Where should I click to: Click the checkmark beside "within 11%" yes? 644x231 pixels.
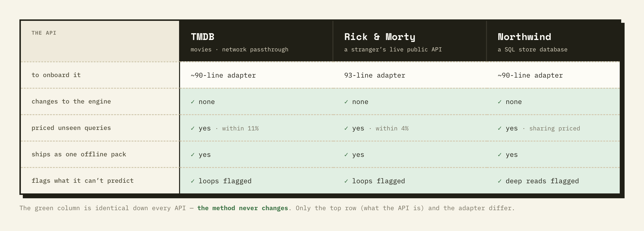pos(193,128)
